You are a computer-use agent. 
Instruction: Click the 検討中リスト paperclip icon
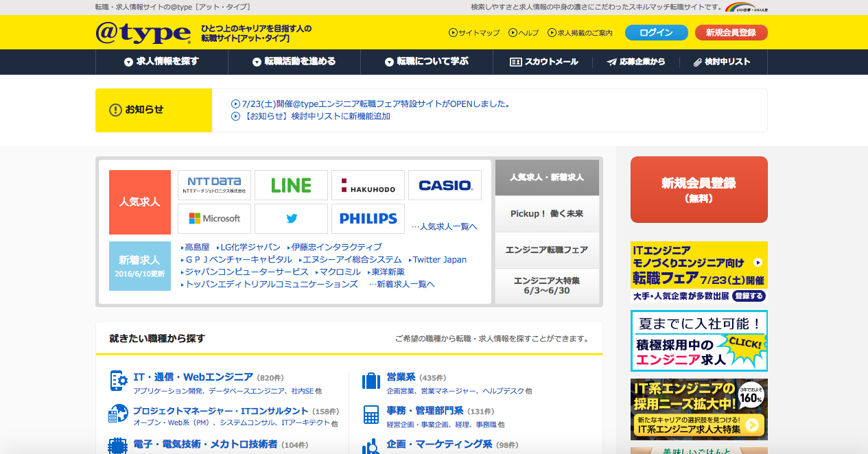click(698, 62)
